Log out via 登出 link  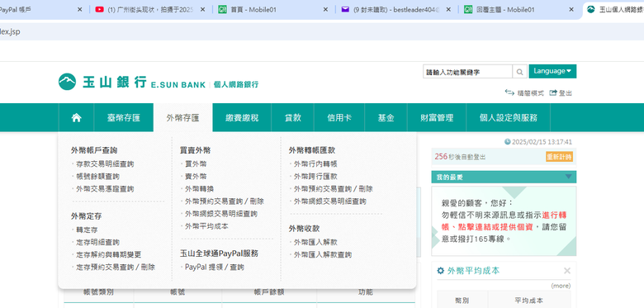coord(561,93)
